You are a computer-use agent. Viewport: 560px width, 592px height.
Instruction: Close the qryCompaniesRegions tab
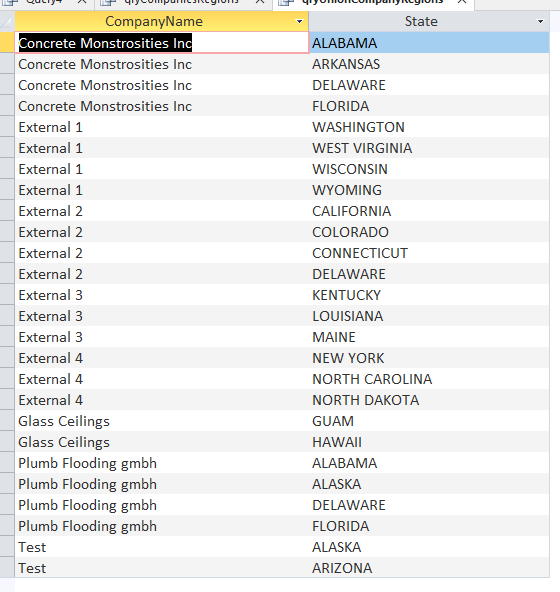point(260,2)
